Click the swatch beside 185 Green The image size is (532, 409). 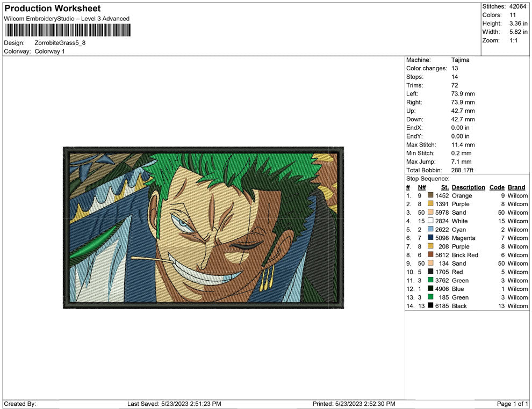coord(430,297)
